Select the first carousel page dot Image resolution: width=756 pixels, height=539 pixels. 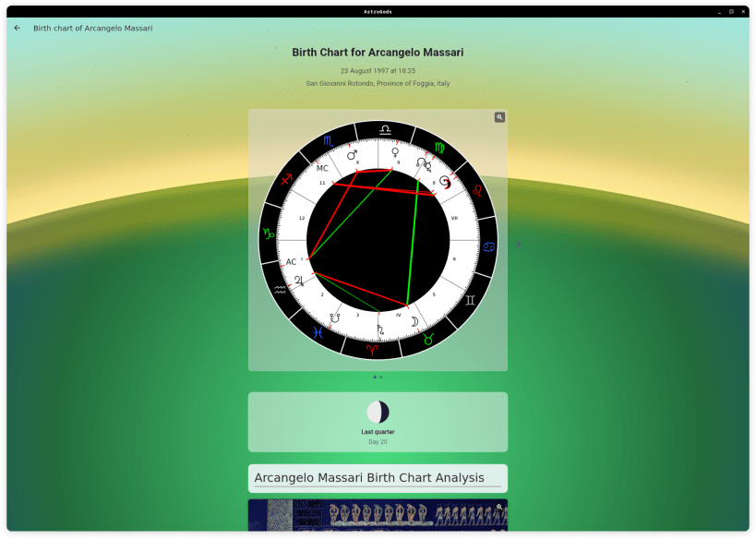pyautogui.click(x=375, y=377)
